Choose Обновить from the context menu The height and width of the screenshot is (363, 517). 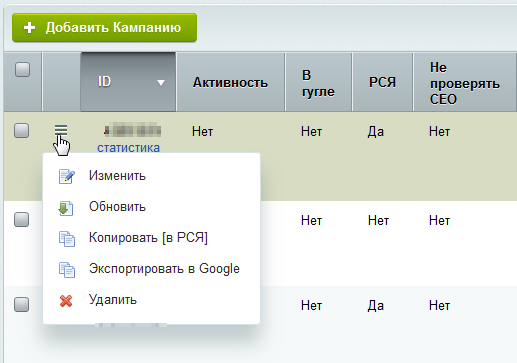click(x=151, y=207)
